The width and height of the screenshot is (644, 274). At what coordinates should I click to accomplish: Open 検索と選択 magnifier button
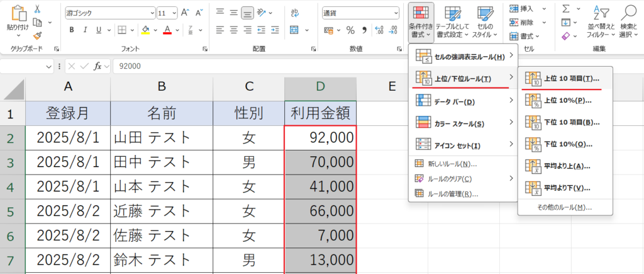coord(628,21)
